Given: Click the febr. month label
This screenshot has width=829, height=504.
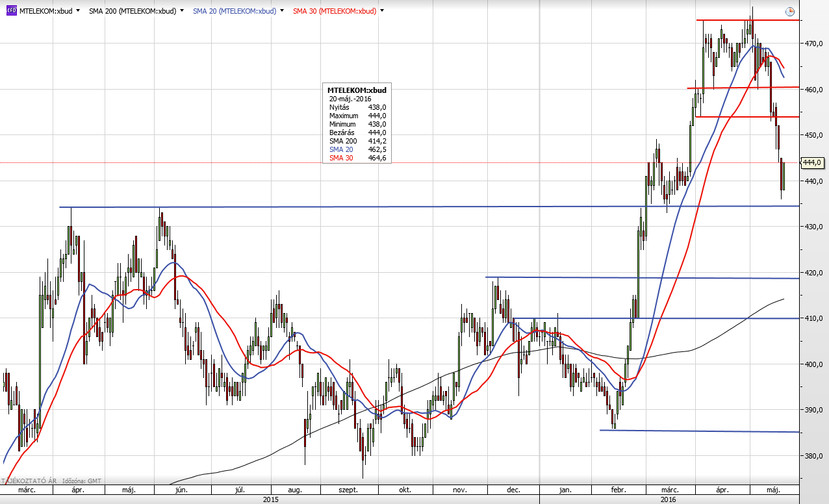Looking at the screenshot, I should [619, 490].
